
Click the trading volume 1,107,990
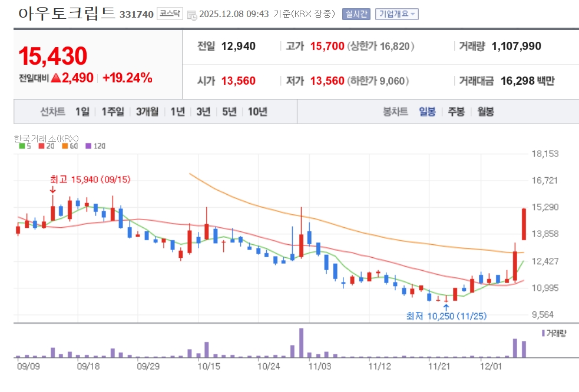[x=516, y=46]
